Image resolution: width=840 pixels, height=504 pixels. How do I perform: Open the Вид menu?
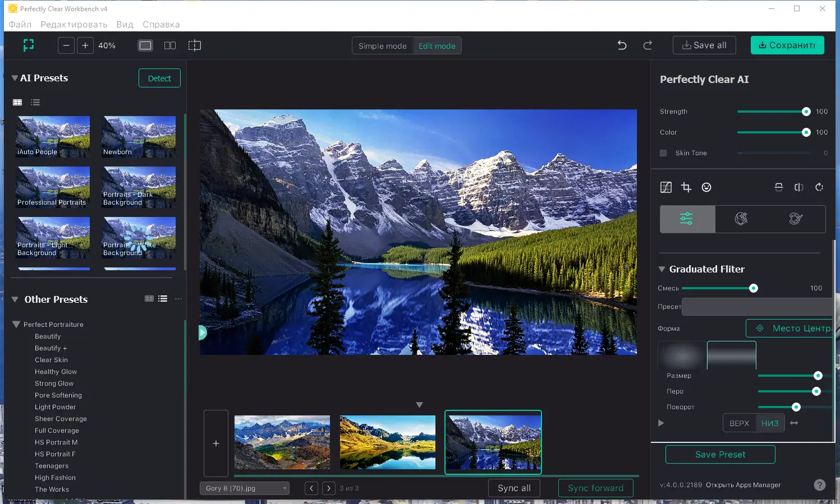click(125, 25)
